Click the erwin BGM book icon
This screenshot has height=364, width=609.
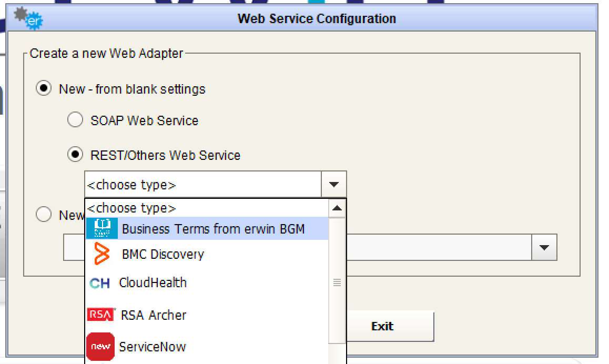click(102, 229)
